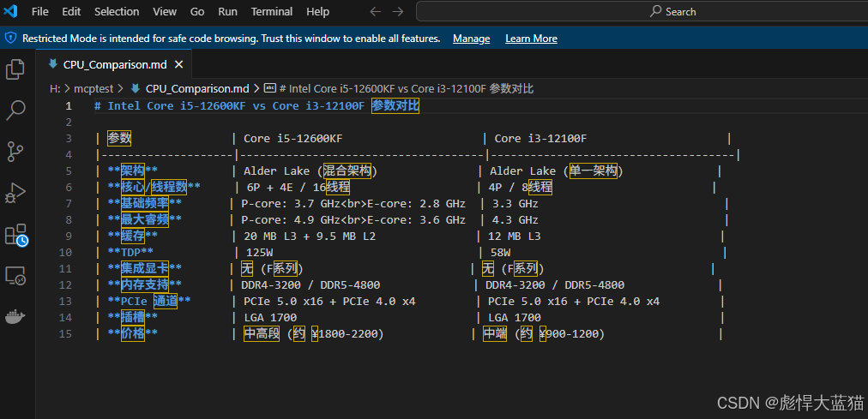The height and width of the screenshot is (419, 868).
Task: Click the '58W' value
Action: [500, 253]
